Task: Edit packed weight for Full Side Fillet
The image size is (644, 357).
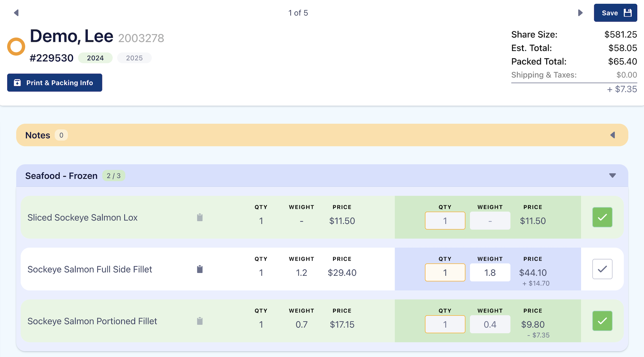Action: pyautogui.click(x=490, y=272)
